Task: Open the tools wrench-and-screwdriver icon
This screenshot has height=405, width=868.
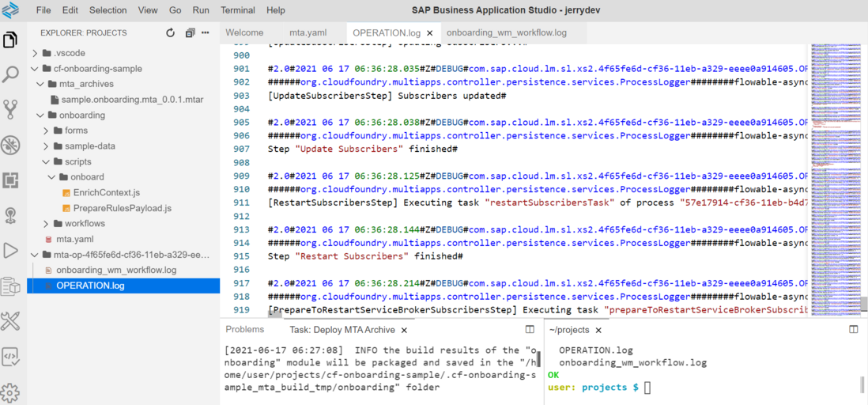Action: point(10,321)
